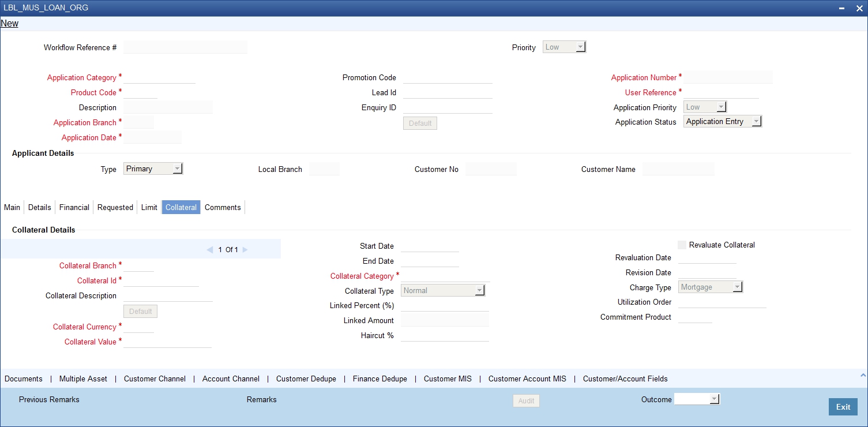
Task: Switch to the Financial tab
Action: point(74,207)
